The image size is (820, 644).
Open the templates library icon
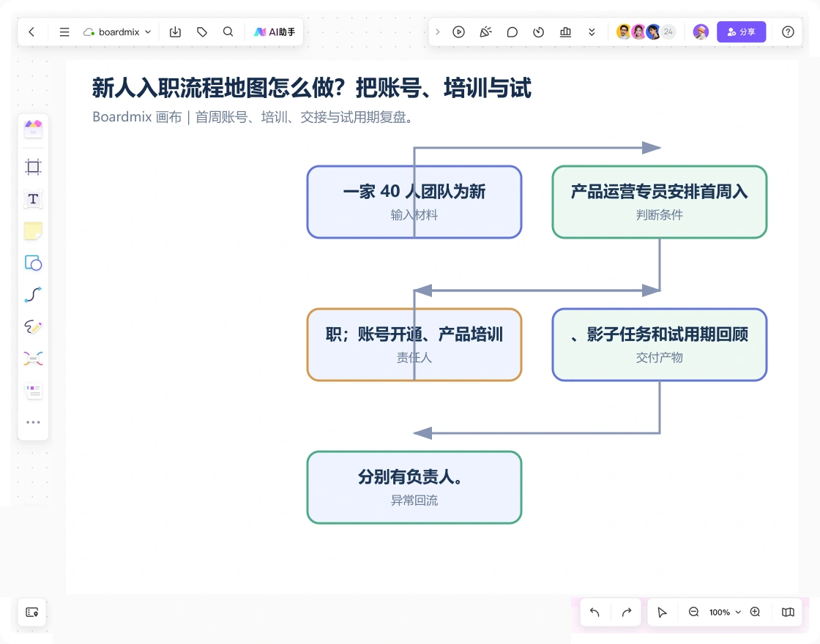click(x=33, y=129)
